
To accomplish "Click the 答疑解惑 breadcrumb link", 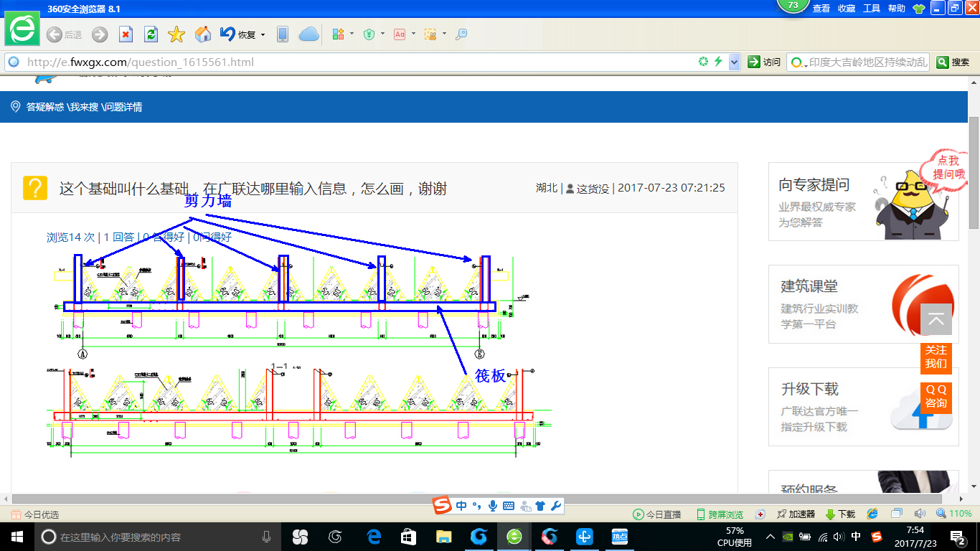I will coord(45,107).
